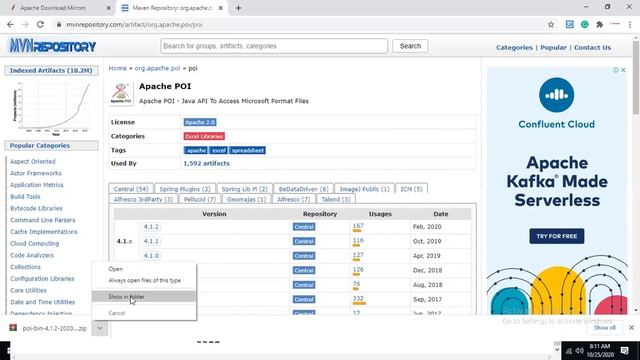Image resolution: width=640 pixels, height=360 pixels.
Task: Open a new browser tab
Action: pos(238,8)
